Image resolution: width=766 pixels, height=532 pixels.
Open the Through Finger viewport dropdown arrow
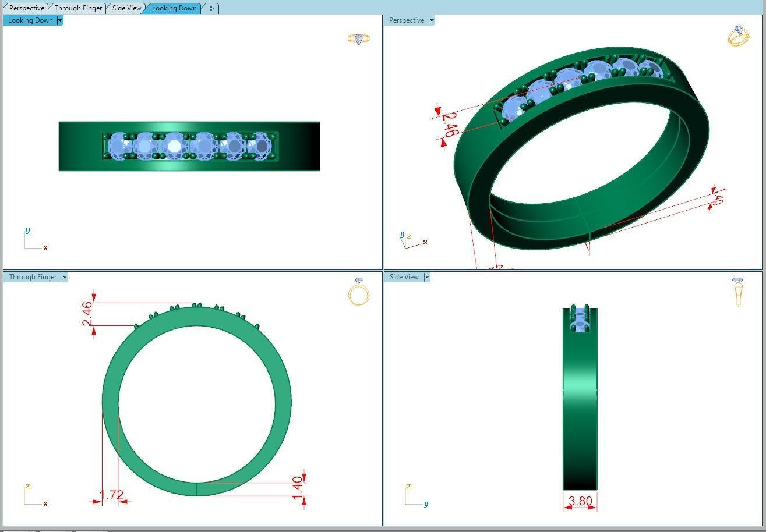pos(65,277)
